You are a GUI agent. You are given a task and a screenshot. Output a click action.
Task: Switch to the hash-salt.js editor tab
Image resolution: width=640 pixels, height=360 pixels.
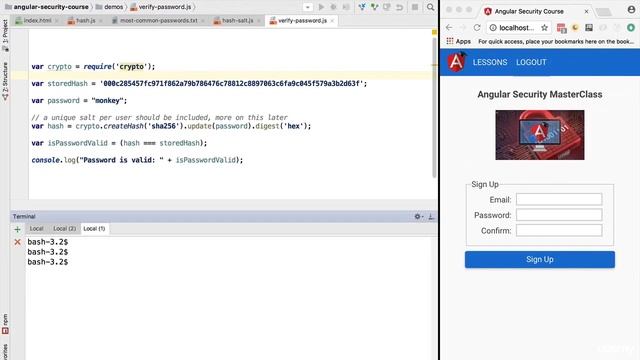click(x=238, y=20)
